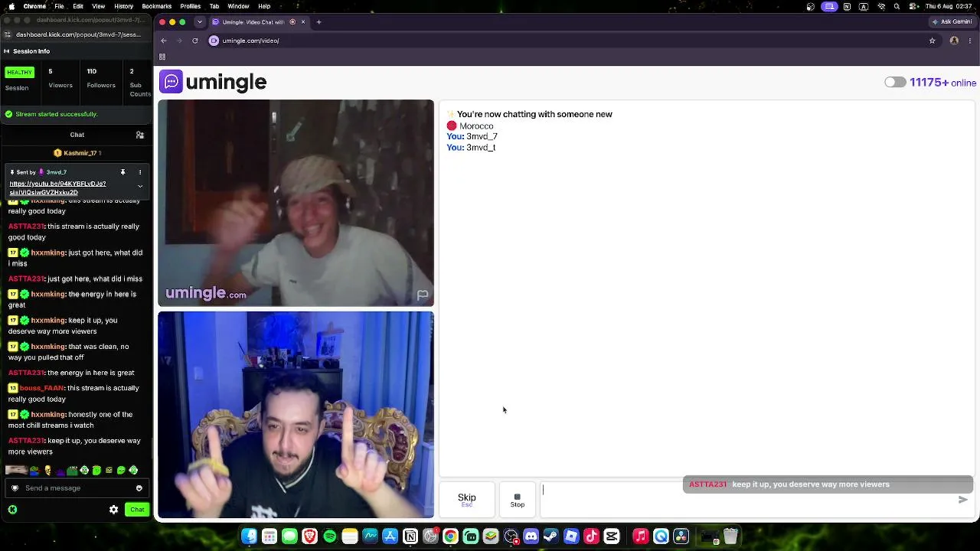The image size is (980, 551).
Task: Open a new Chrome tab
Action: pos(318,22)
